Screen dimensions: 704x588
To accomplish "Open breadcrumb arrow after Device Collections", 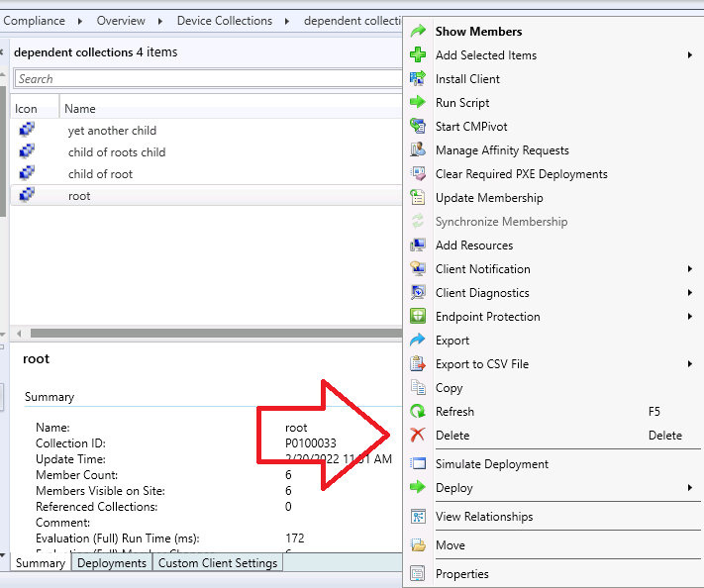I will click(287, 21).
